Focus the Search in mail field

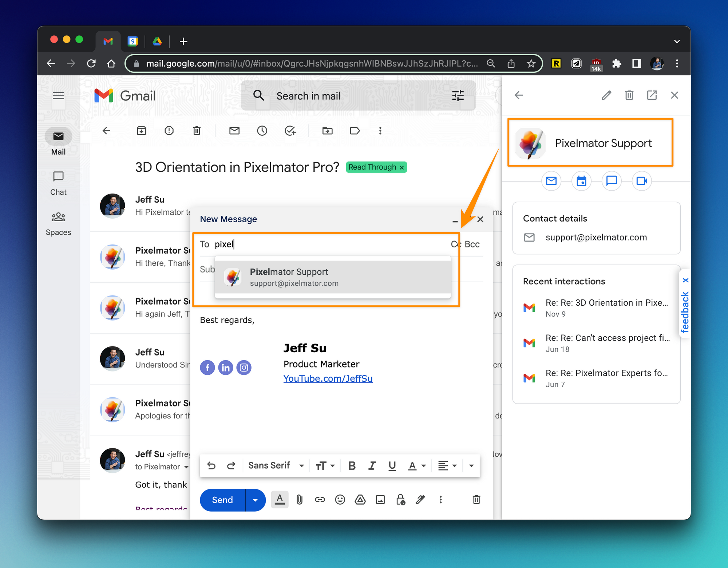(x=359, y=96)
